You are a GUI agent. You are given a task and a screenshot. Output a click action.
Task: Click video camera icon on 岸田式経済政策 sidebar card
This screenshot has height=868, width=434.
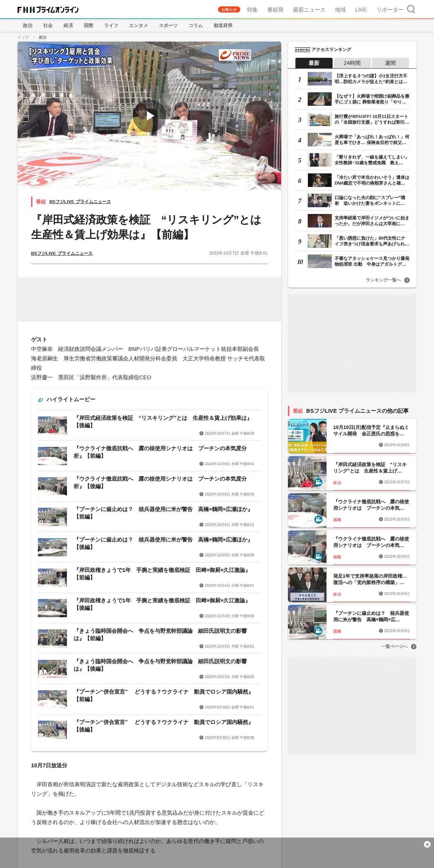[318, 482]
